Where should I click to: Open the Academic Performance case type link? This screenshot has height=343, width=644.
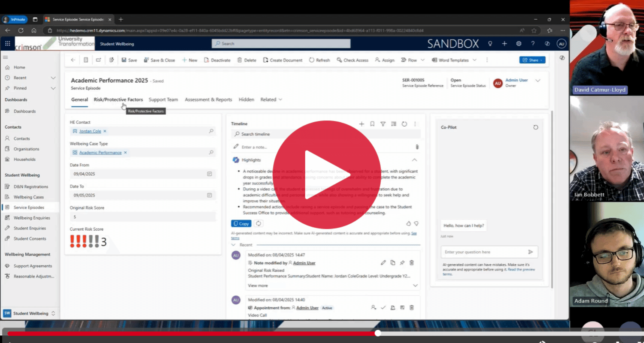100,153
